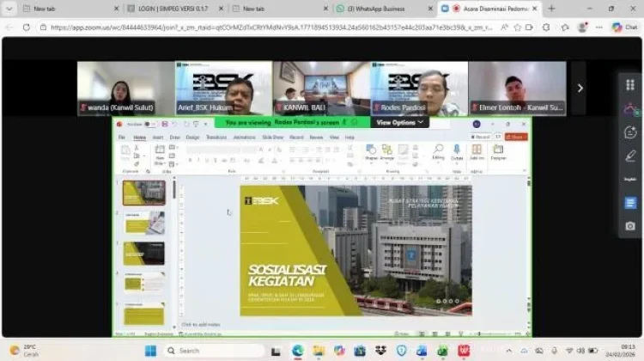Add this page to favorites star icon

(518, 28)
